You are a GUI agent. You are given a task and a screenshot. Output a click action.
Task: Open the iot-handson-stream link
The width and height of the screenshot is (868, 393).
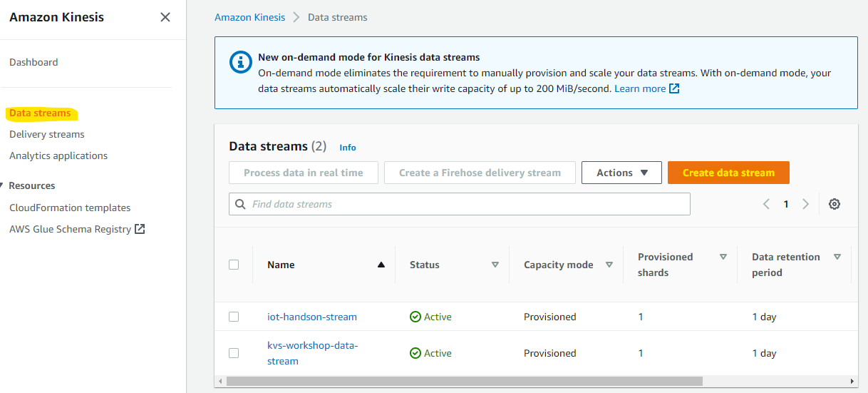pyautogui.click(x=312, y=317)
